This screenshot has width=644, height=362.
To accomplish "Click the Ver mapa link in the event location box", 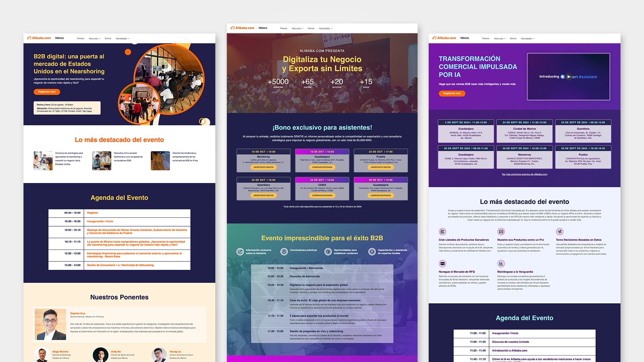I will point(87,111).
